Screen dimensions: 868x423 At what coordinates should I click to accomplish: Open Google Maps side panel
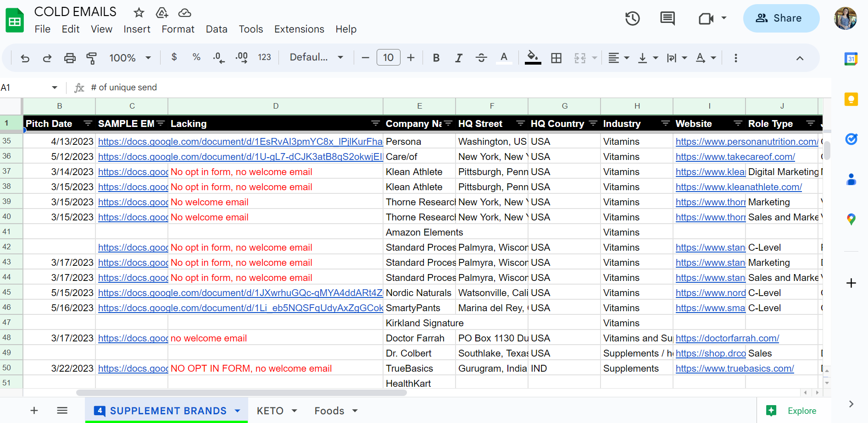pyautogui.click(x=851, y=220)
